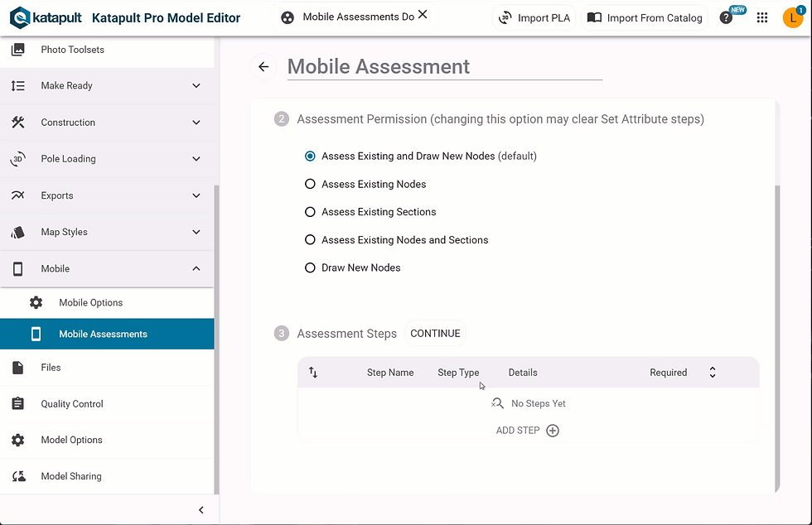Expand the Construction chevron
Screen dimensions: 812x525
pos(196,123)
